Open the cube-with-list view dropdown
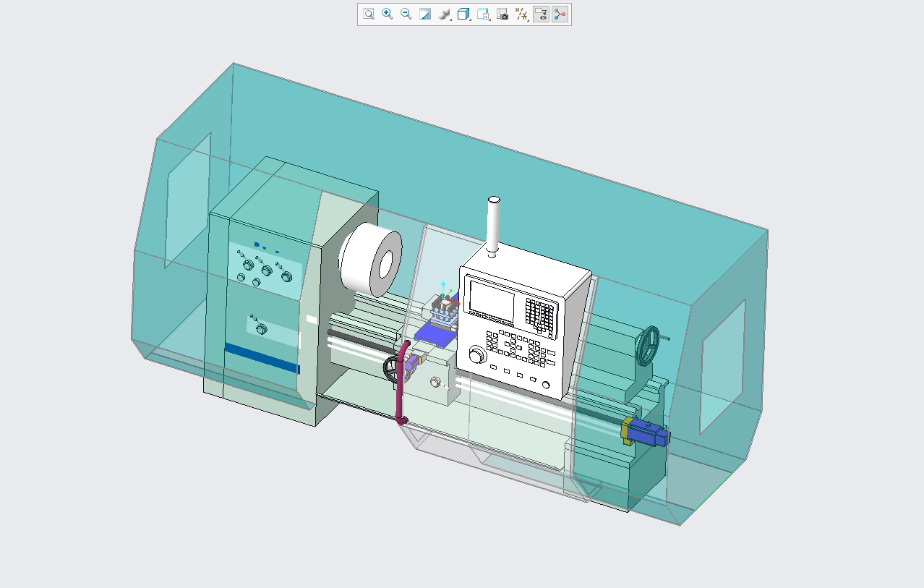The width and height of the screenshot is (924, 588). [x=484, y=14]
